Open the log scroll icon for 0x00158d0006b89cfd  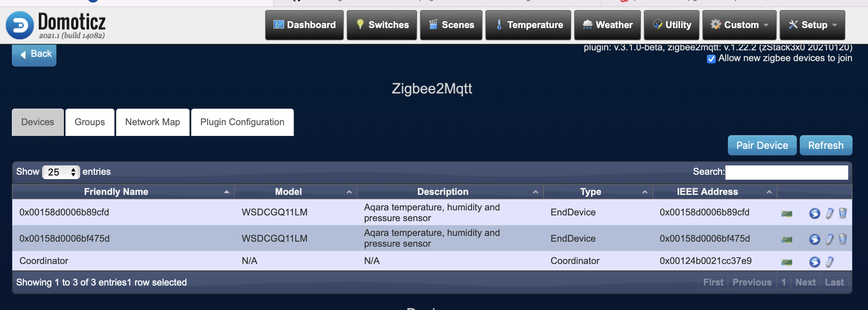coord(814,213)
